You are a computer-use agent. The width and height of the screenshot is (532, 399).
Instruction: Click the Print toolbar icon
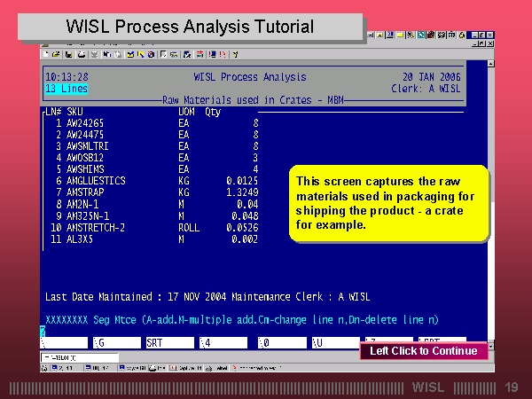(81, 53)
